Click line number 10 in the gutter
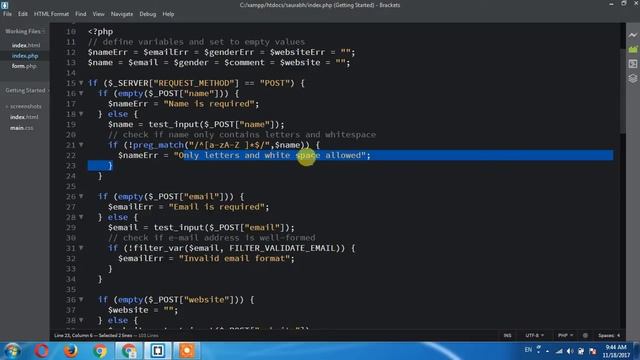Image resolution: width=640 pixels, height=360 pixels. (x=71, y=31)
